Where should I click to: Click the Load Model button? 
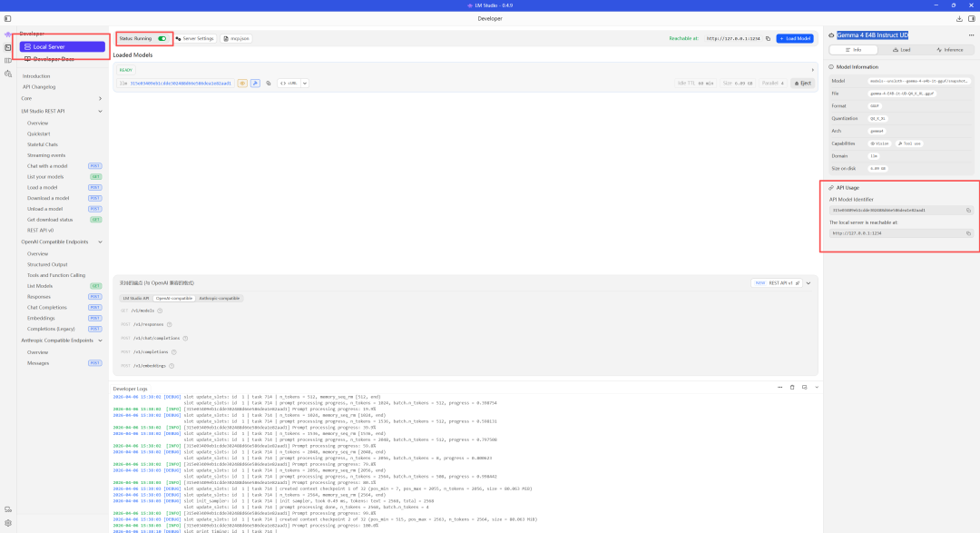pos(795,39)
